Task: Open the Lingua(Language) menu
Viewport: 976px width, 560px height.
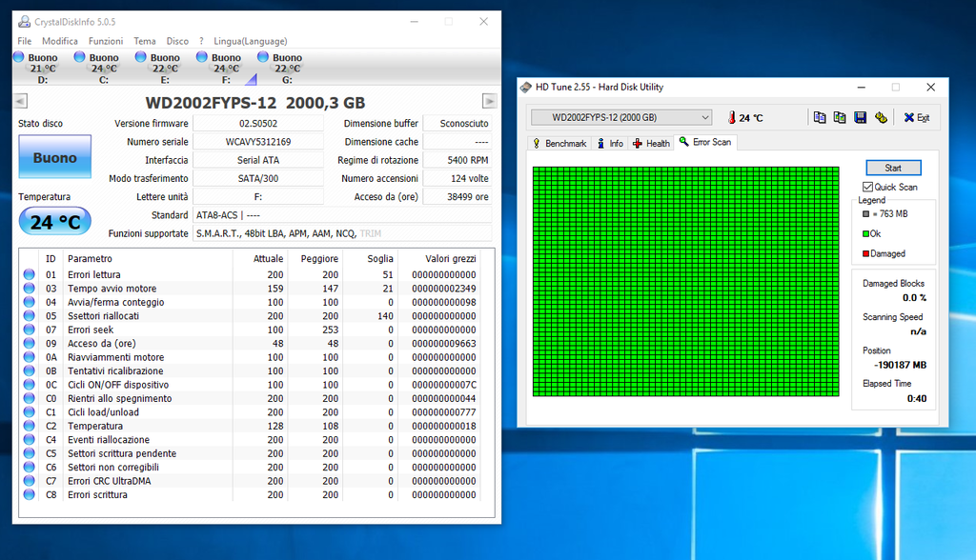Action: coord(248,41)
